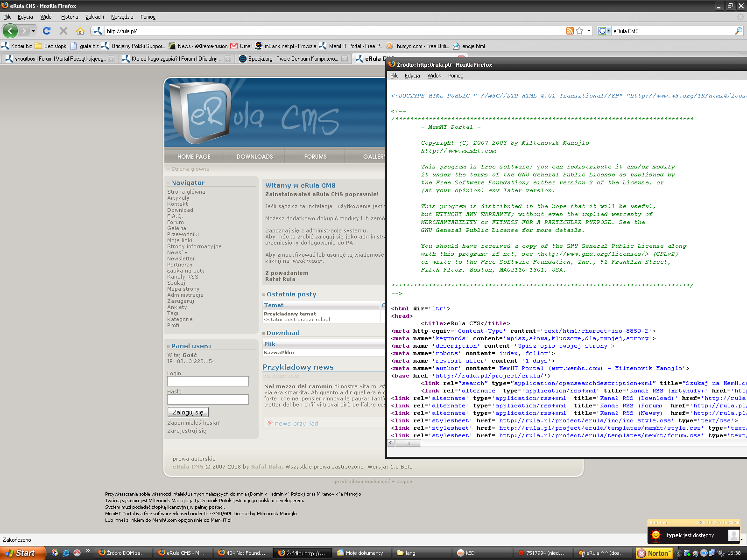Open the Edycja menu in the source window
The height and width of the screenshot is (560, 747).
coord(412,76)
